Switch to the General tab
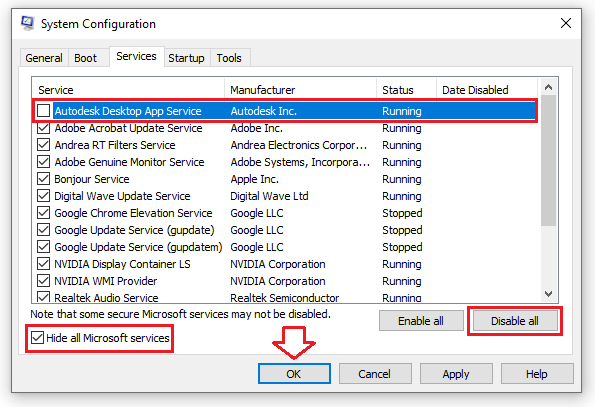 point(44,58)
